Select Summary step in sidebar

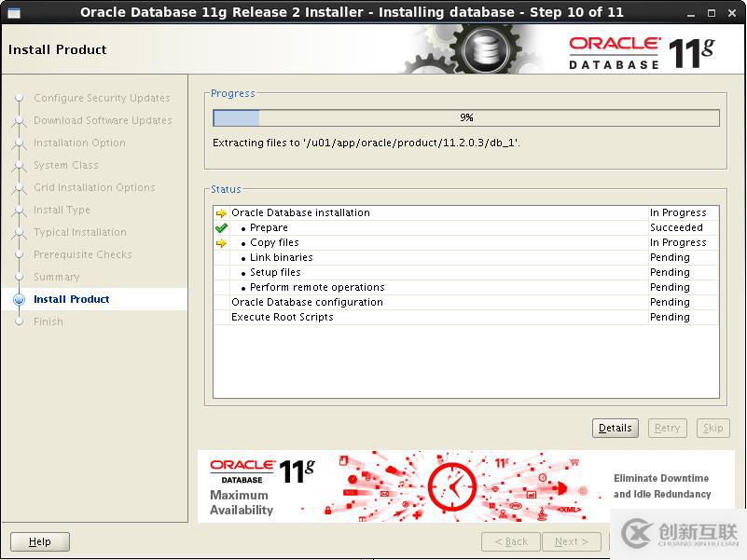tap(56, 277)
